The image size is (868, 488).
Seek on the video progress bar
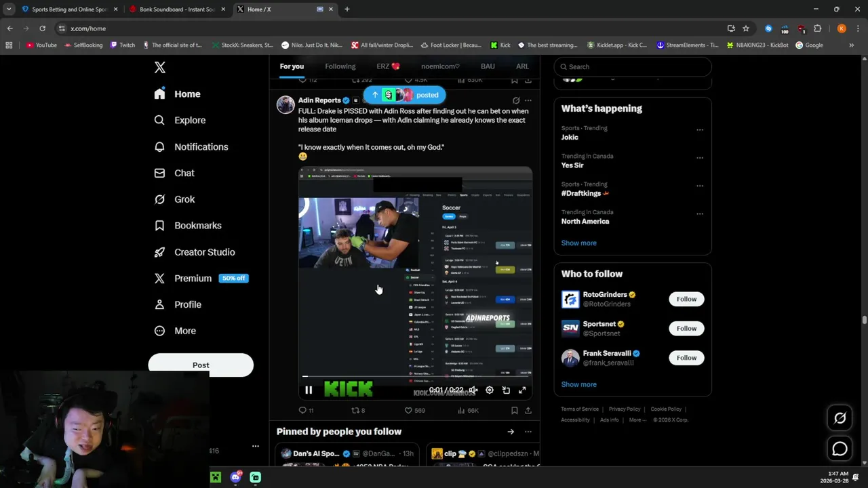pos(415,376)
